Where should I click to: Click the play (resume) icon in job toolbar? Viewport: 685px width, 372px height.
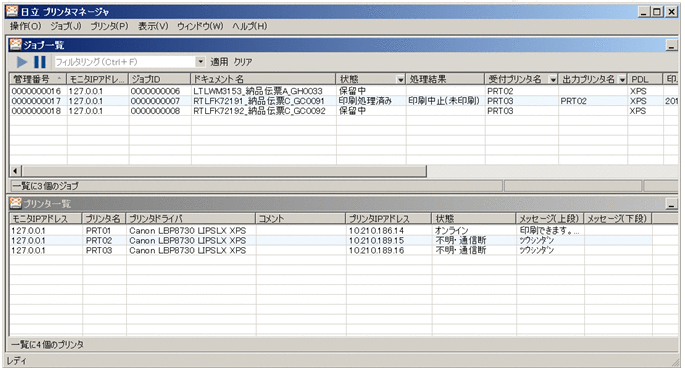(22, 62)
